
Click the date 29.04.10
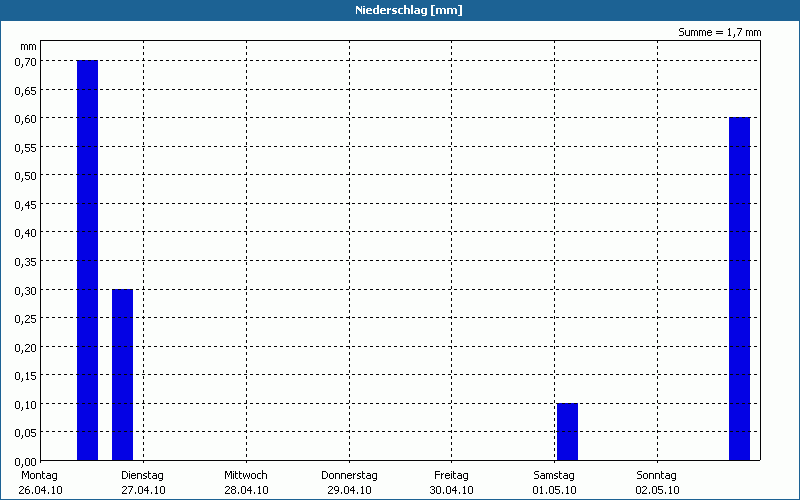(349, 490)
